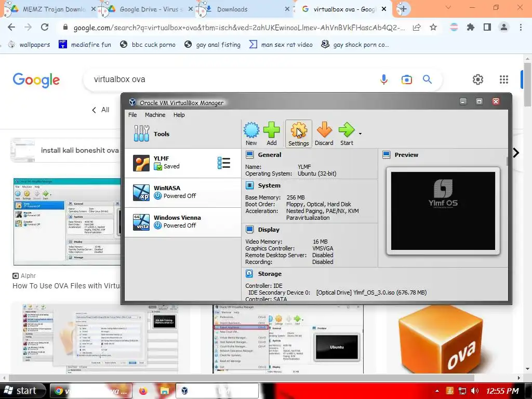Open Chrome extensions puzzle icon

(471, 27)
